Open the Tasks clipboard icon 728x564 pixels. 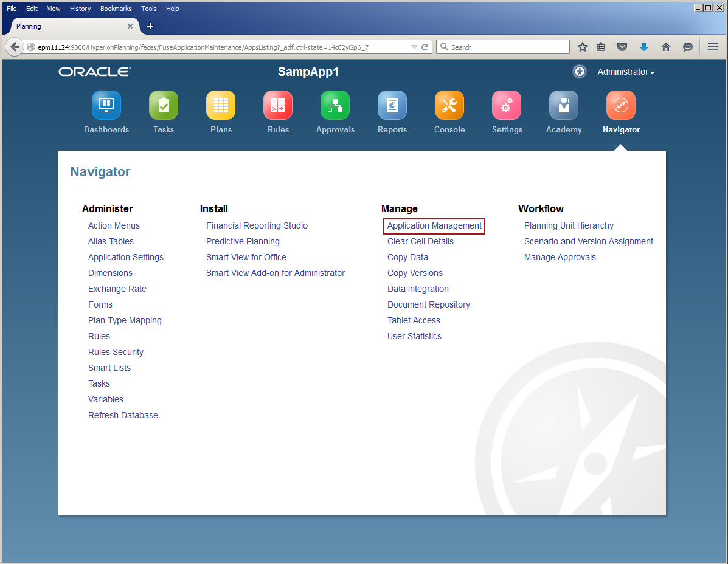(164, 105)
